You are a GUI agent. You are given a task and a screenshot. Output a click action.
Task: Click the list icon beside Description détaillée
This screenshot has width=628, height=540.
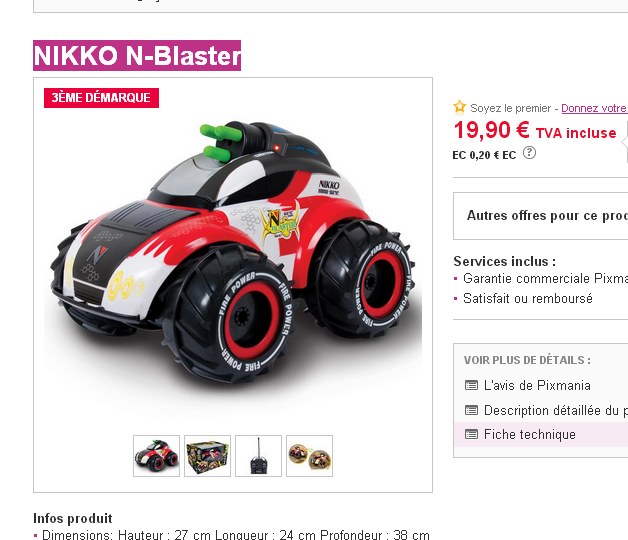pyautogui.click(x=471, y=410)
